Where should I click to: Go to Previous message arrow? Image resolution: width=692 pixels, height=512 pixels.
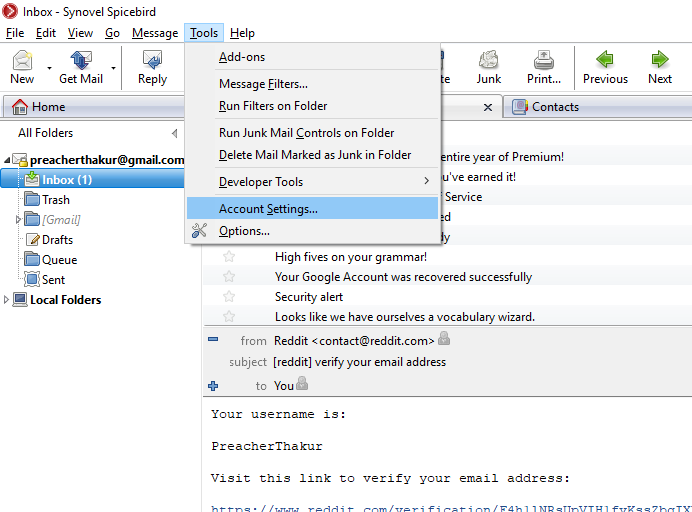[605, 60]
